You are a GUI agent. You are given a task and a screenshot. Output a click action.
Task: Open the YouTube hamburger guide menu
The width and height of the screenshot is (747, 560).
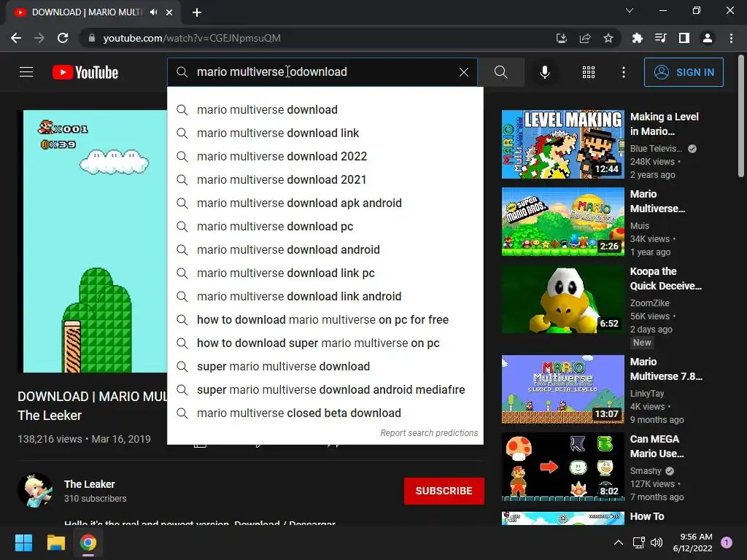(26, 72)
